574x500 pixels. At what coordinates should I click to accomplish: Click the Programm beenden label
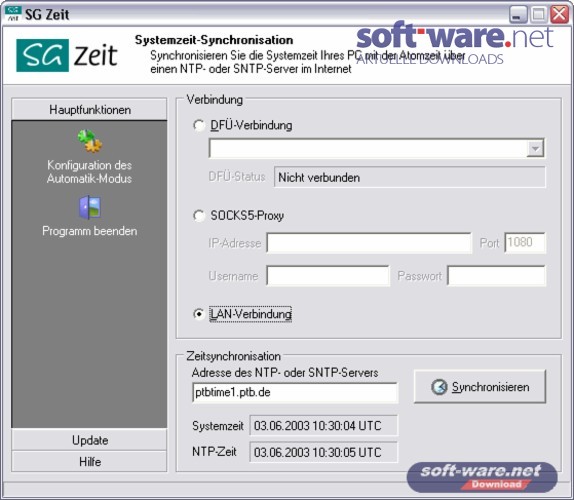click(x=90, y=231)
